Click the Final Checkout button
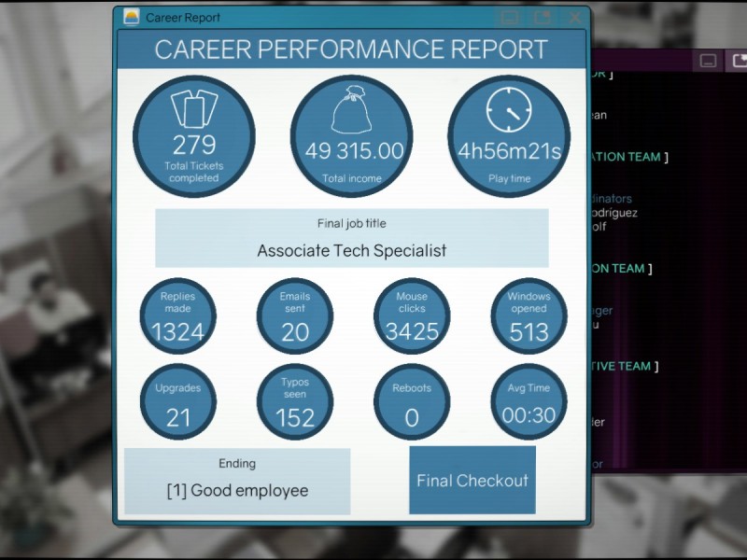 (x=472, y=480)
